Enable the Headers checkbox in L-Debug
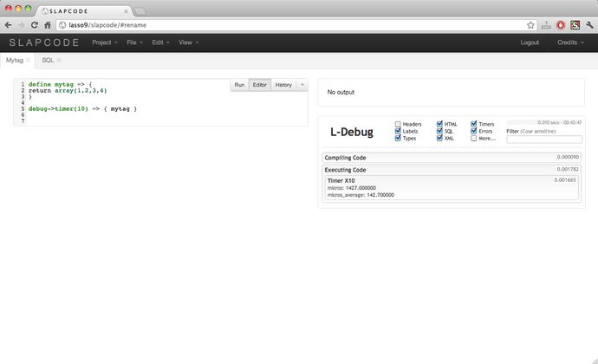This screenshot has height=364, width=598. (x=398, y=124)
